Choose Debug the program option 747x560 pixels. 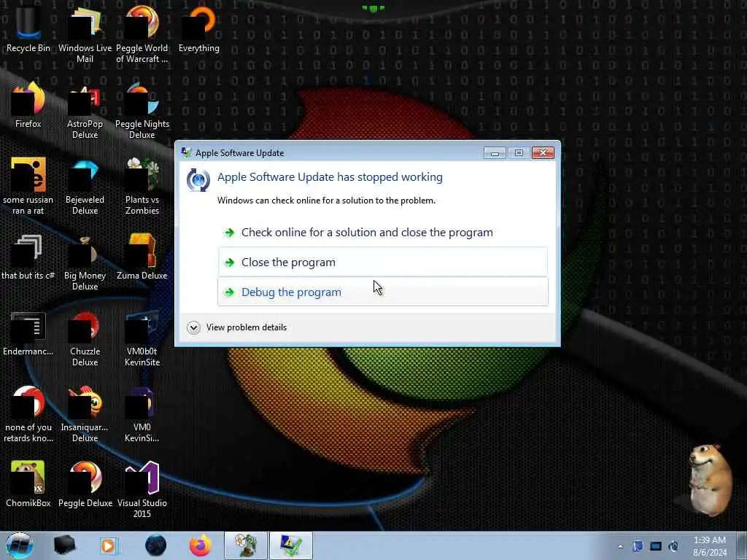[x=382, y=292]
